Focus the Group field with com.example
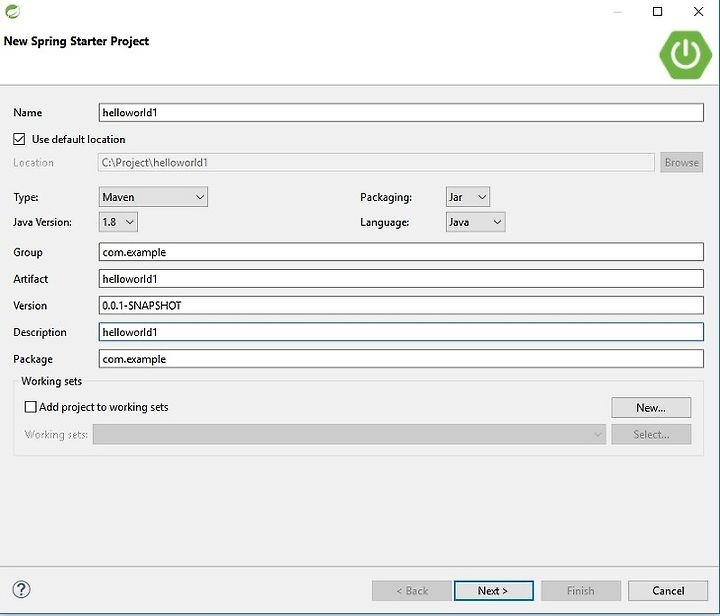Screen dimensions: 720x616 [401, 252]
